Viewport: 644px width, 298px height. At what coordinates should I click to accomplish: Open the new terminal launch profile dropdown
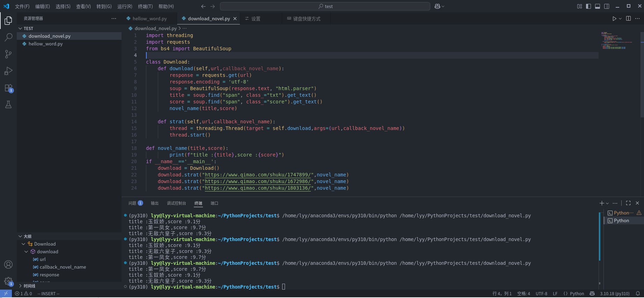(608, 203)
